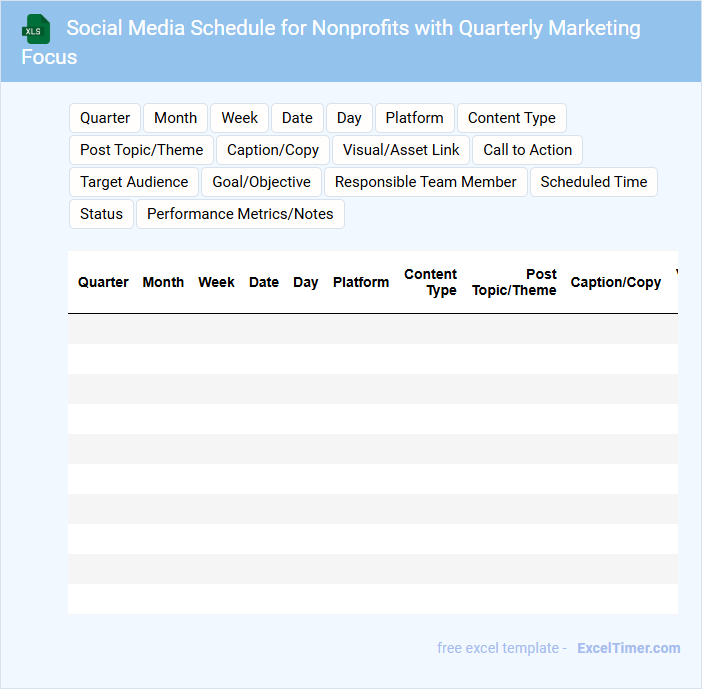Select the Caption/Copy tag button

273,150
